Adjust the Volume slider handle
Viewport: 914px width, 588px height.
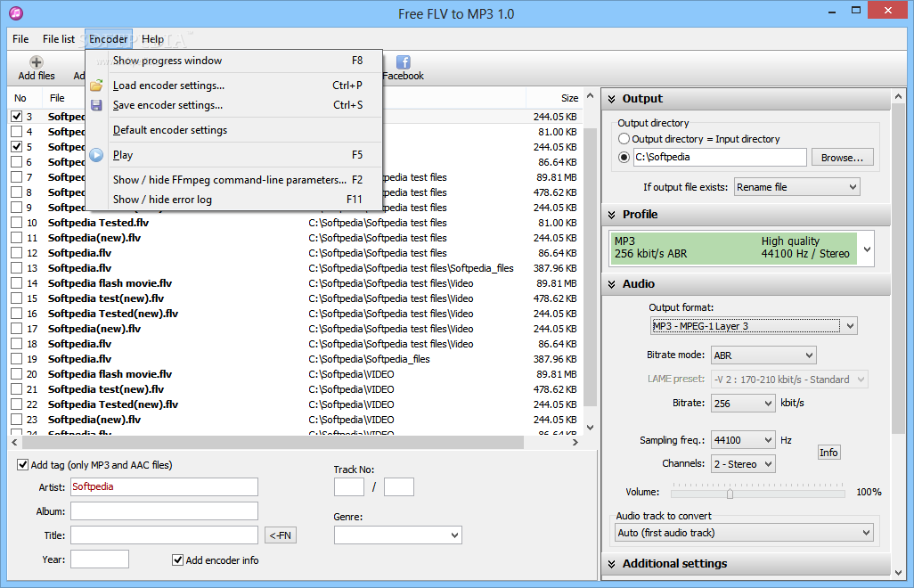(730, 494)
